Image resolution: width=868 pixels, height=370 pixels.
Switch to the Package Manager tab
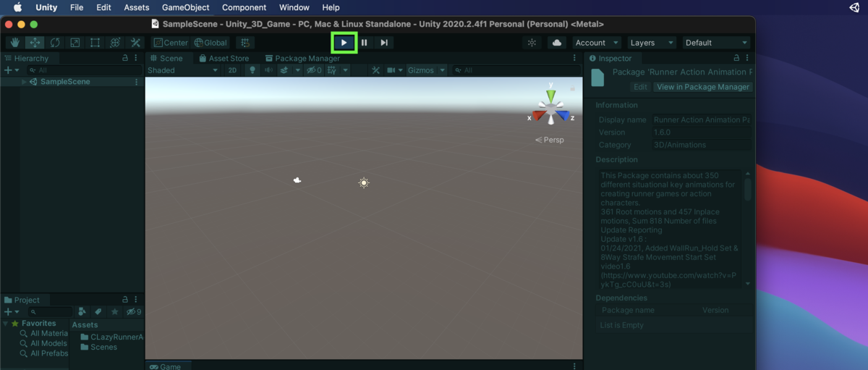[x=302, y=59]
